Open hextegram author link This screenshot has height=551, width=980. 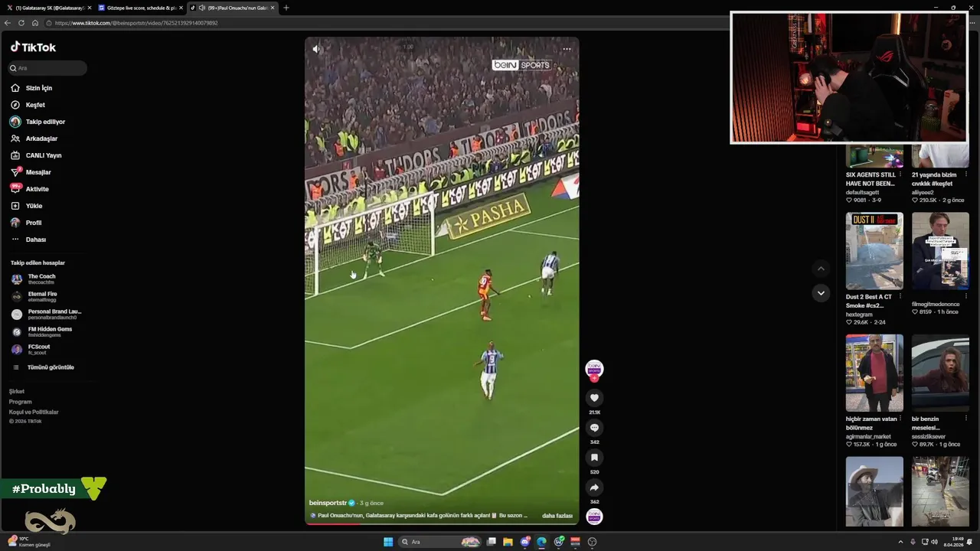(x=860, y=315)
